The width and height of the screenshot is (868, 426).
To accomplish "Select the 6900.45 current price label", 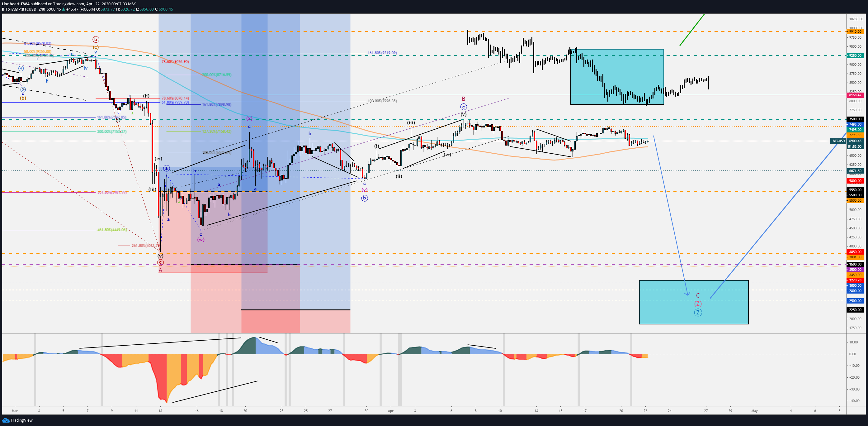I will tap(855, 141).
